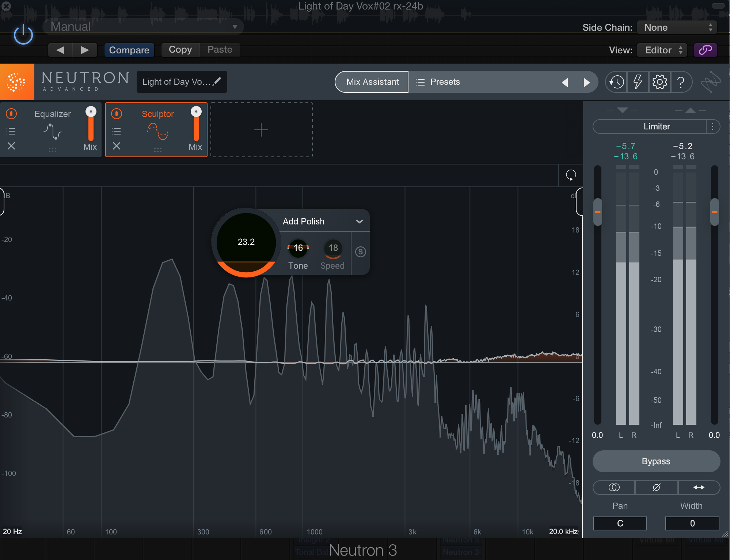Toggle invert phase icon
Viewport: 730px width, 560px height.
click(656, 487)
